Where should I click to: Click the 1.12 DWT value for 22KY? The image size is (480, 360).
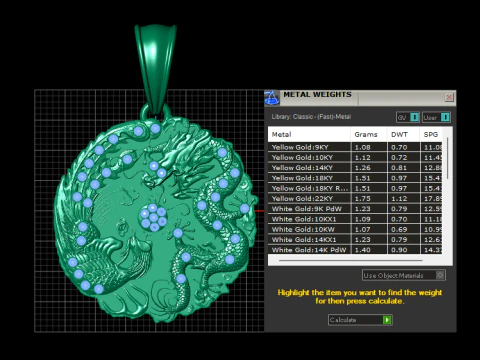399,199
